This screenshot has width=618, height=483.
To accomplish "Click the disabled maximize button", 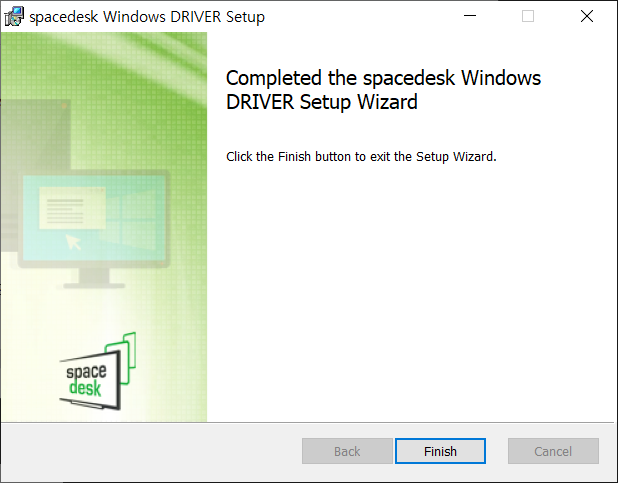I will 528,16.
